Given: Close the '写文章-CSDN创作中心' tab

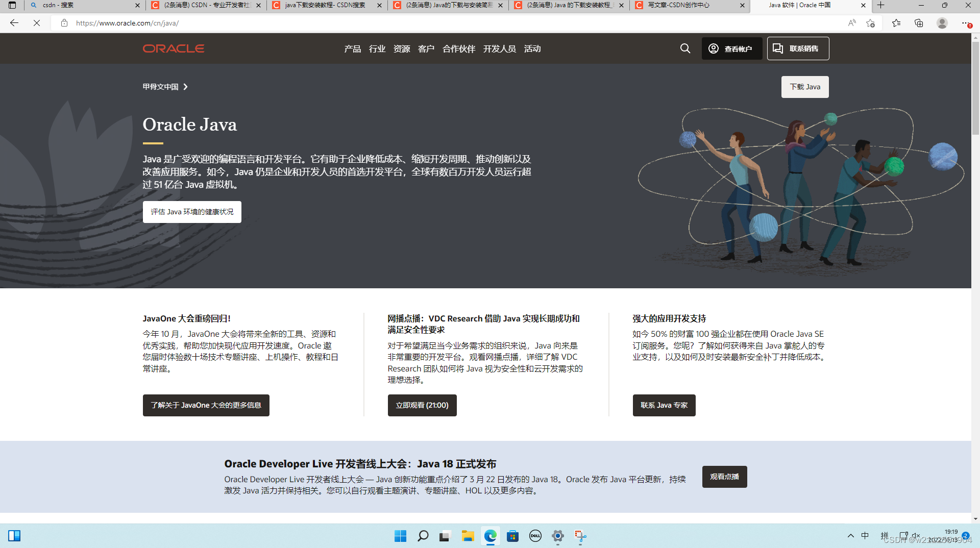Looking at the screenshot, I should pyautogui.click(x=743, y=5).
